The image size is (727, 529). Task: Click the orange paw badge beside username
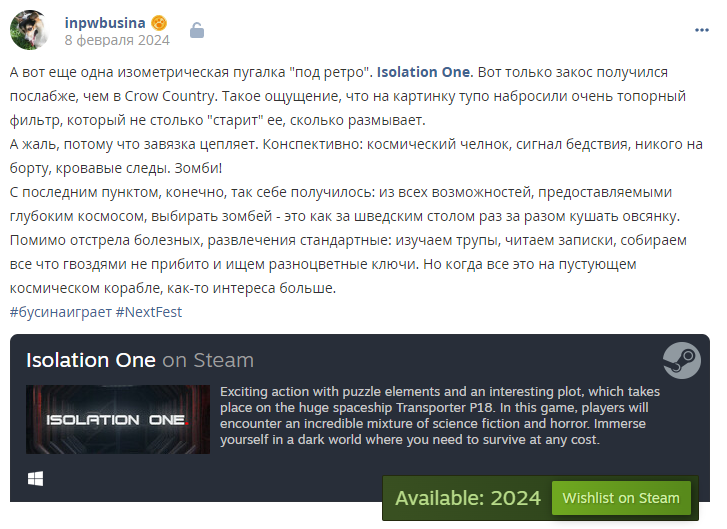159,23
